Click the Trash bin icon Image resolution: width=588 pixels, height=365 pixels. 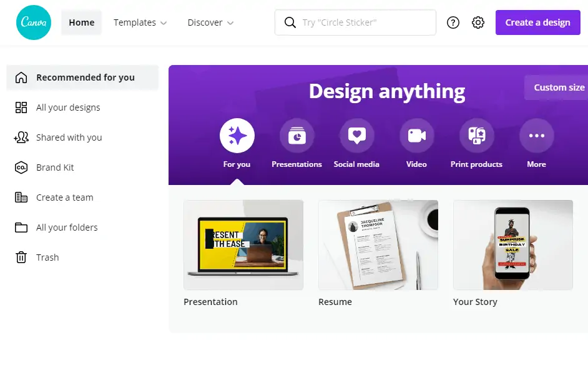(x=21, y=257)
